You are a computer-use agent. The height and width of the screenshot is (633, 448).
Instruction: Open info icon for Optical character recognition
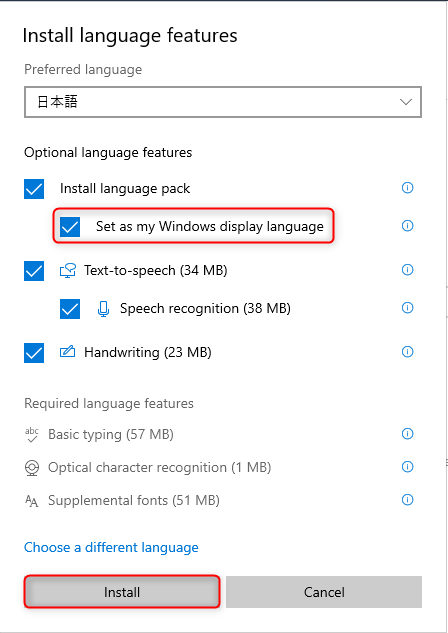click(407, 467)
